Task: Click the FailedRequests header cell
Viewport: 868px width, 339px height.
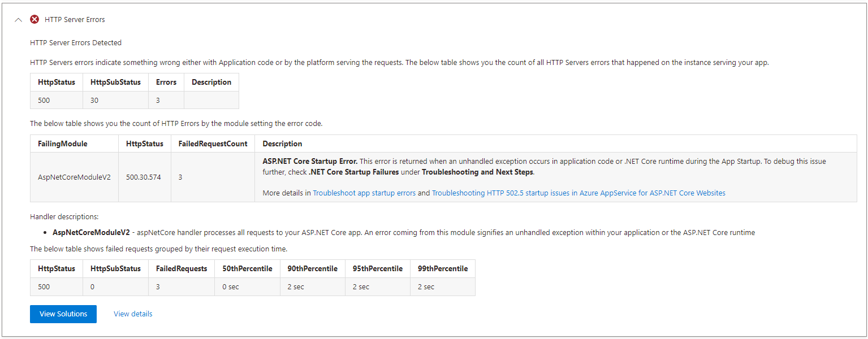Action: [182, 268]
